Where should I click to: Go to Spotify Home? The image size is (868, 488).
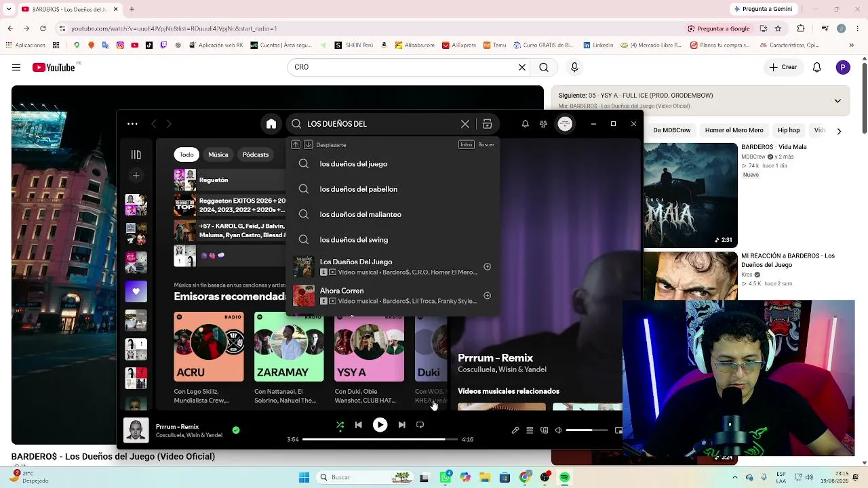271,124
